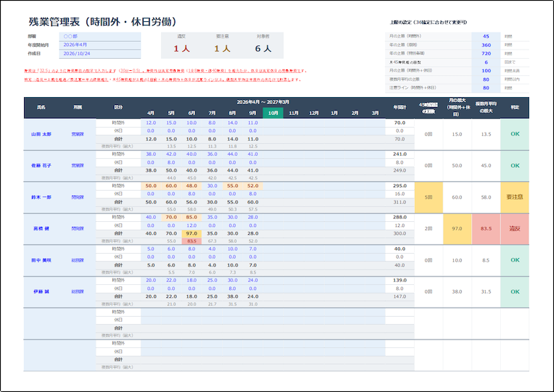The image size is (554, 392).
Task: Click 鈴木 一郎's yellow 5回 count cell
Action: tap(428, 197)
